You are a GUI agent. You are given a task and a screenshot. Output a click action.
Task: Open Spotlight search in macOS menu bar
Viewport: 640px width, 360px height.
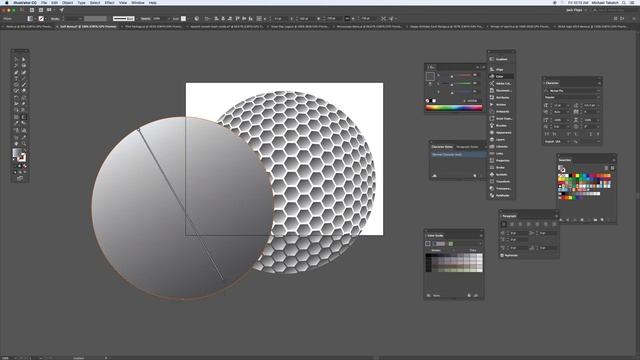tap(624, 2)
